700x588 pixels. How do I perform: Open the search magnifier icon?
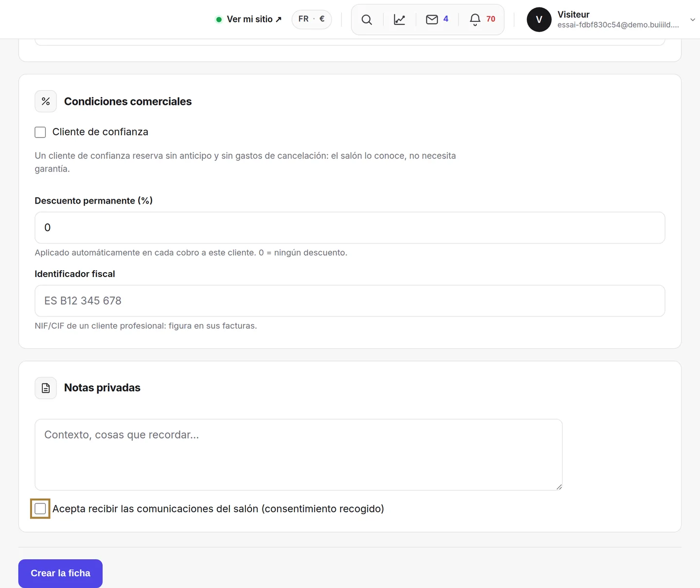click(x=367, y=19)
